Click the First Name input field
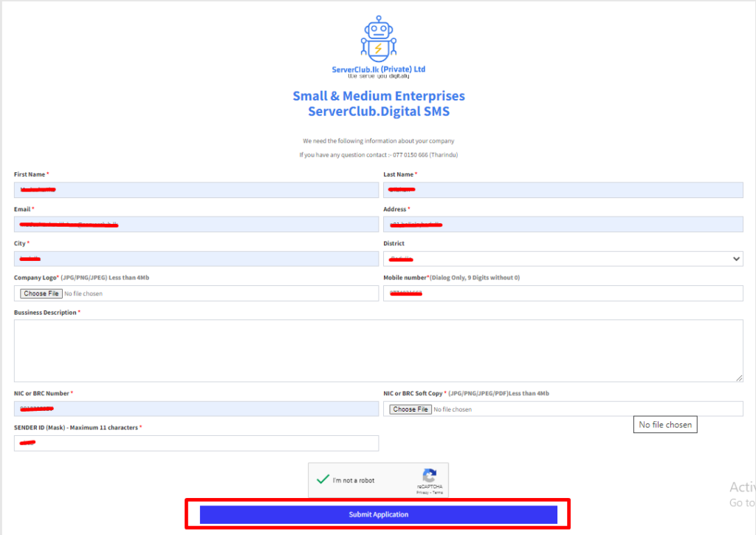The width and height of the screenshot is (756, 535). [196, 190]
